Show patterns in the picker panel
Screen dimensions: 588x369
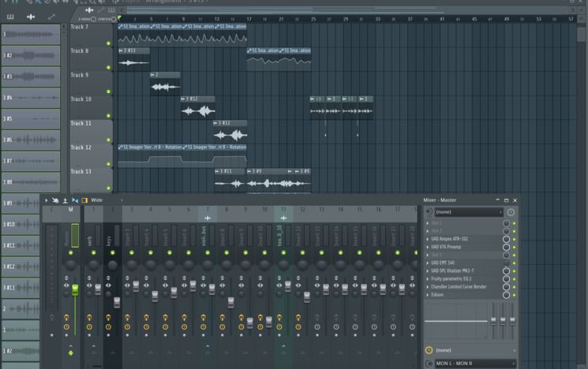10,17
